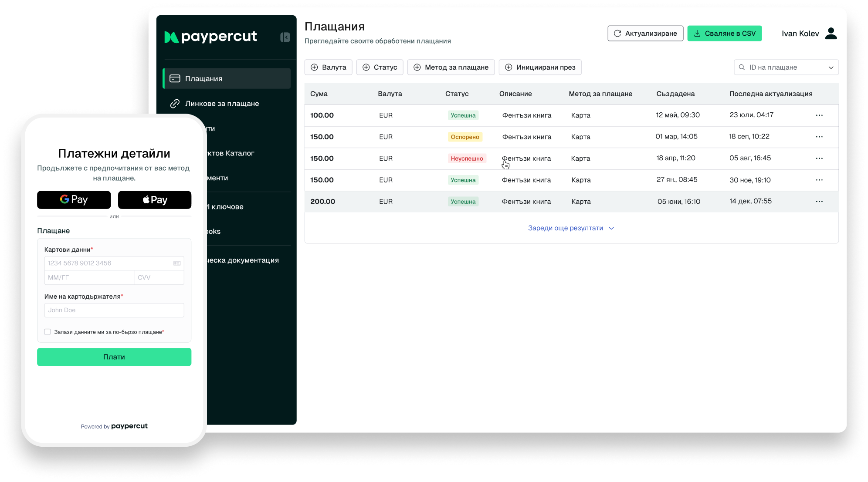The image size is (868, 482).
Task: Click the card icon in card number field
Action: (x=177, y=263)
